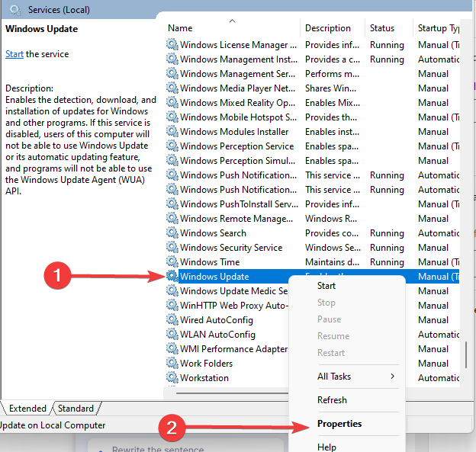
Task: Click the Services (Local) header icon
Action: coord(15,10)
